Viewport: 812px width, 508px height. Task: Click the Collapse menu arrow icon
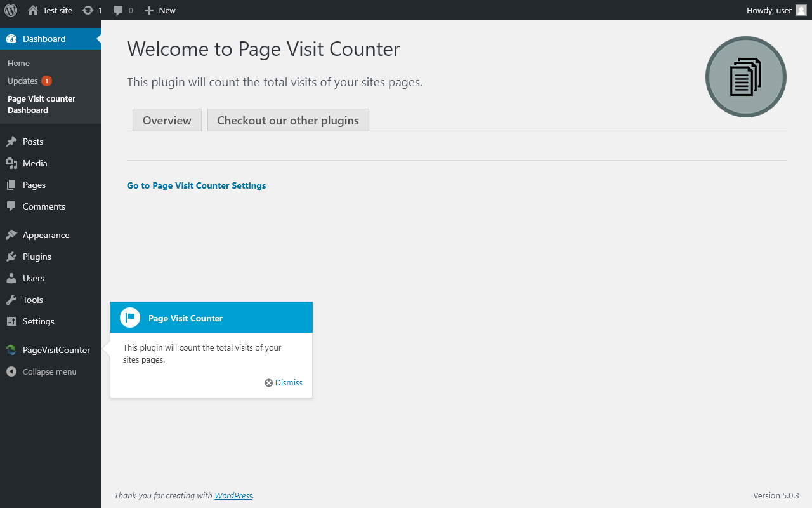coord(11,371)
